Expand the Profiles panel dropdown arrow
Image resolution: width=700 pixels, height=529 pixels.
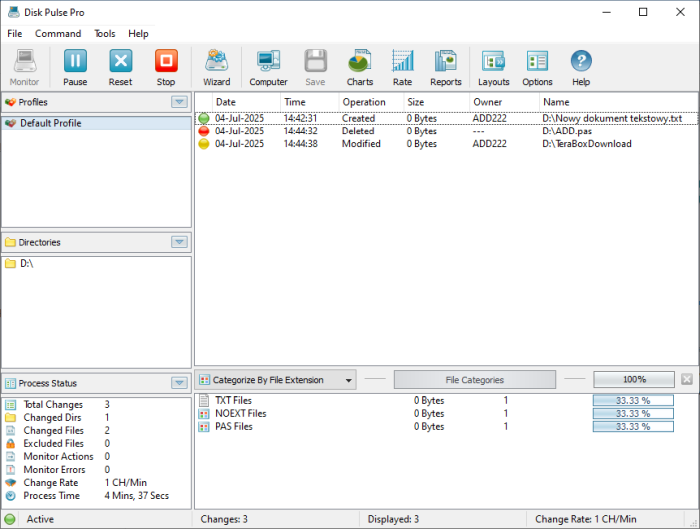[179, 102]
